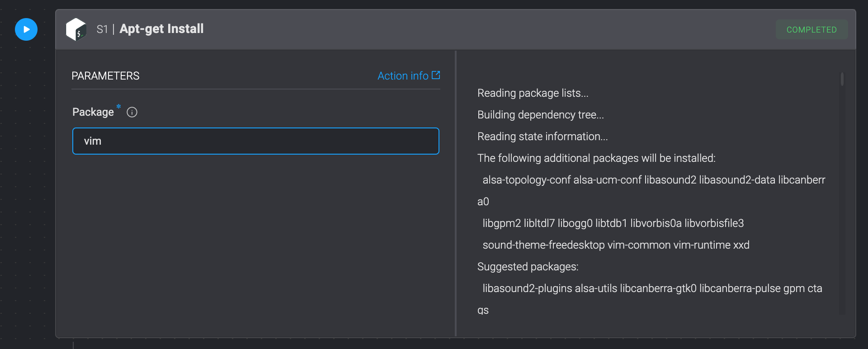Click the output panel scrollbar thumb
This screenshot has height=349, width=868.
pyautogui.click(x=842, y=79)
